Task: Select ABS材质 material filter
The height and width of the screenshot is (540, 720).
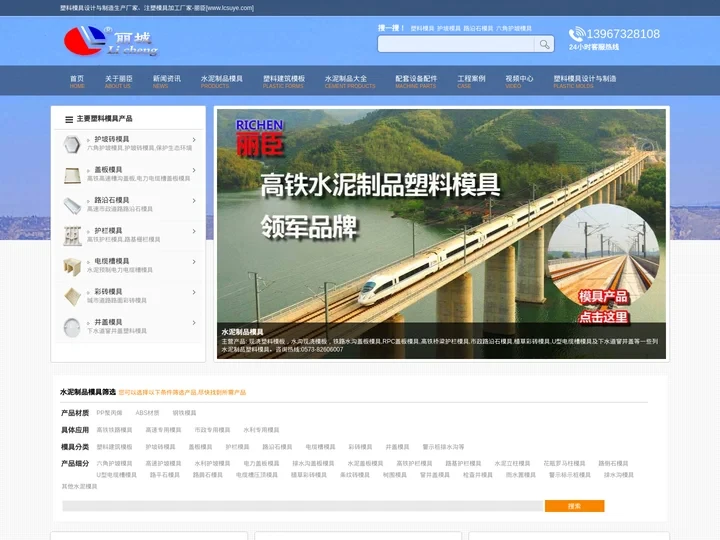Action: click(147, 413)
